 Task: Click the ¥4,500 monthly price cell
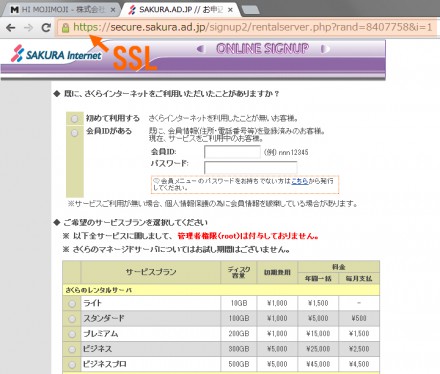(359, 364)
